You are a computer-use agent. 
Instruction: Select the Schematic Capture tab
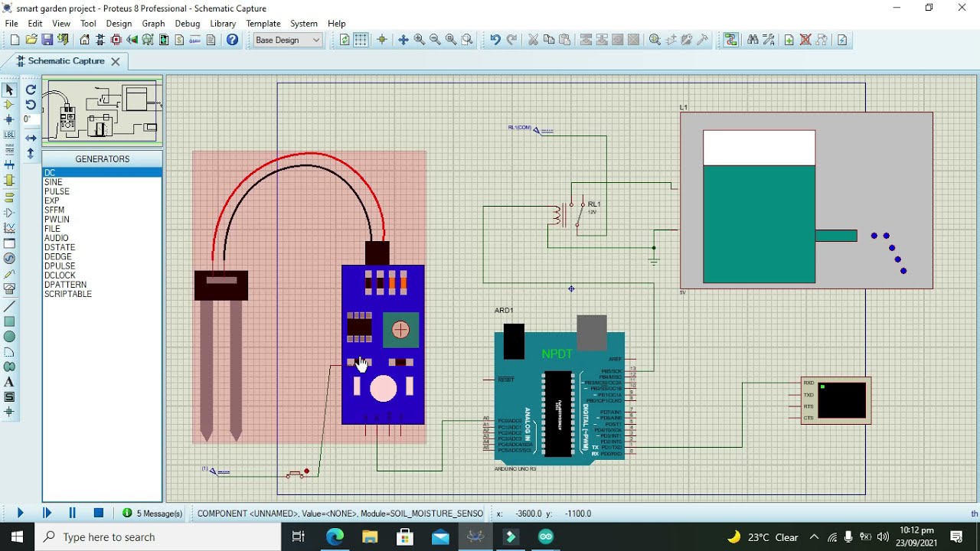coord(66,61)
